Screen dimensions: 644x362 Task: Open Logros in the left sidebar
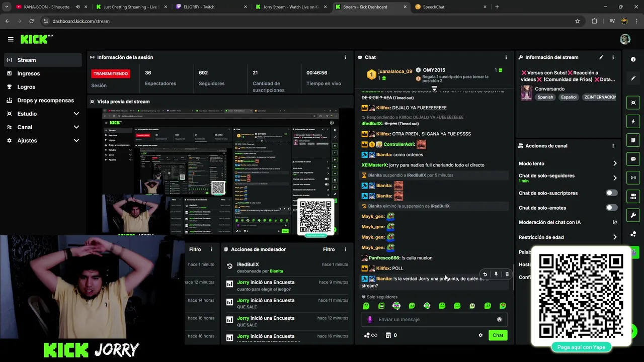(43, 87)
